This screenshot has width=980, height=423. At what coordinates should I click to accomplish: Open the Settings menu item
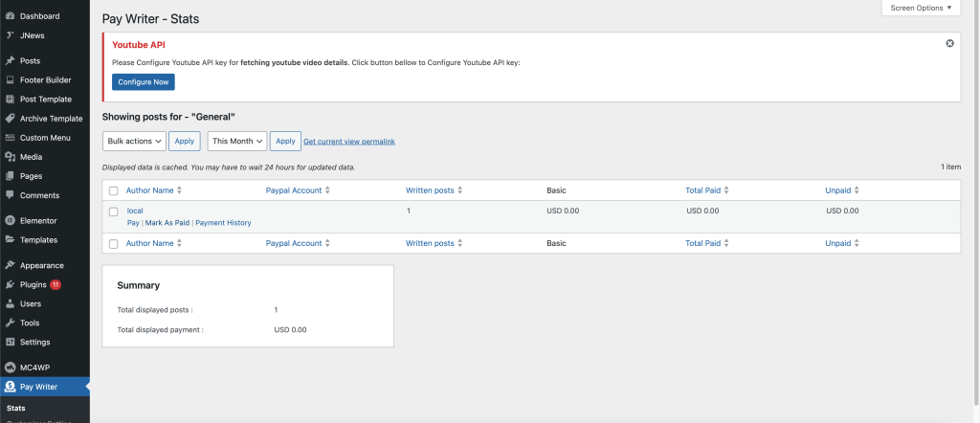pos(34,343)
